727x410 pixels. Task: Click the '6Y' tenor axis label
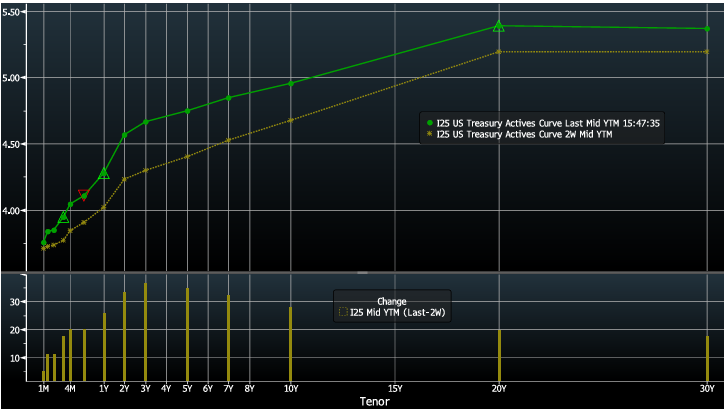(x=208, y=389)
